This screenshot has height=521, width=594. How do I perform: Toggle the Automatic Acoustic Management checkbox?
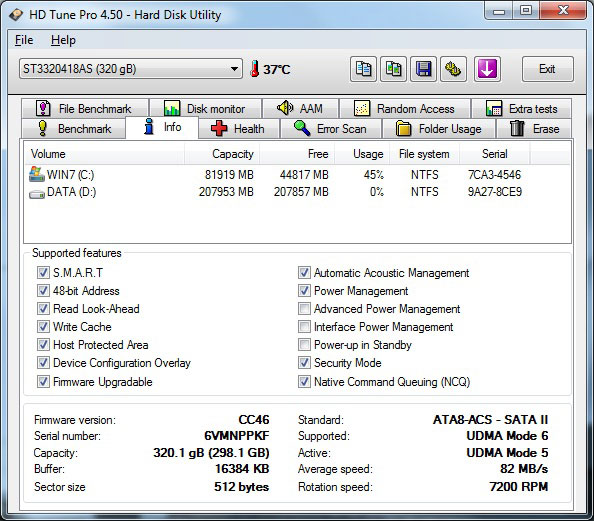(x=304, y=272)
